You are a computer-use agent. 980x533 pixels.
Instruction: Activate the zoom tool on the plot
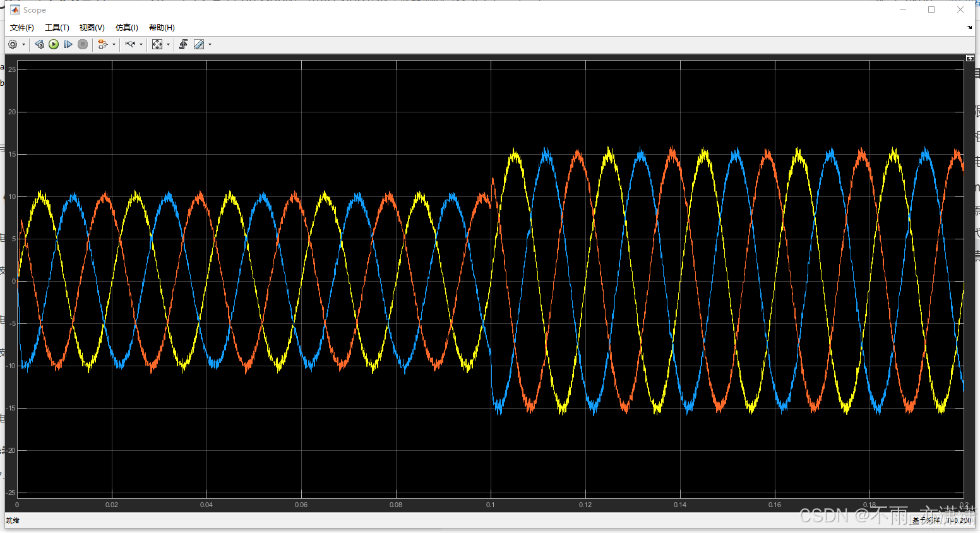click(x=129, y=44)
